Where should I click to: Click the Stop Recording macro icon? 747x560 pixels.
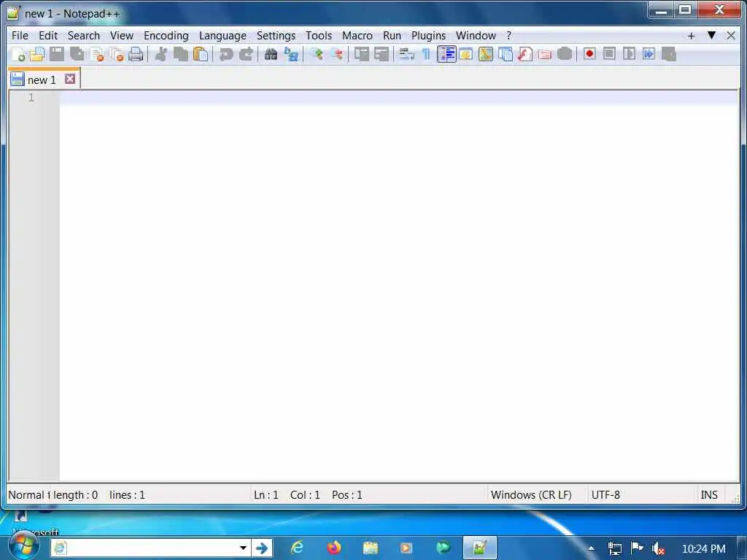click(x=609, y=54)
